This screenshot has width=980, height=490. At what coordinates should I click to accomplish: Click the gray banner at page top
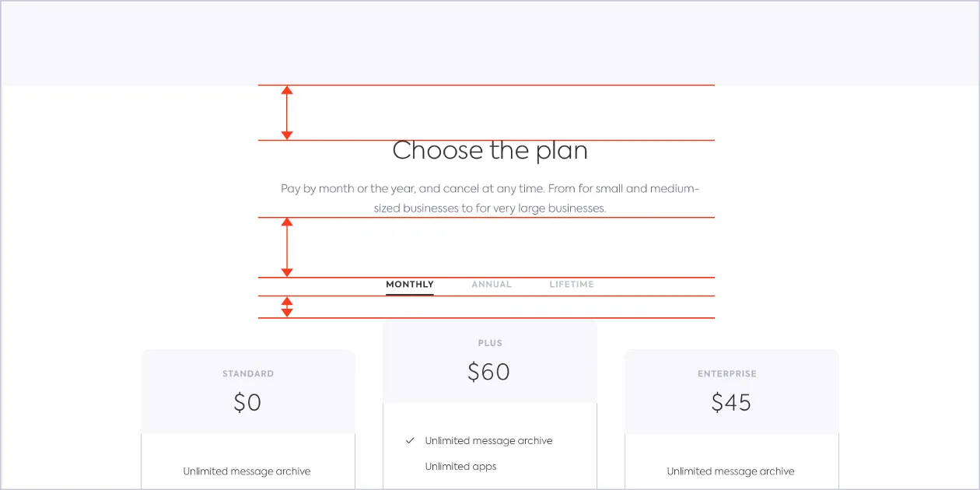[490, 43]
